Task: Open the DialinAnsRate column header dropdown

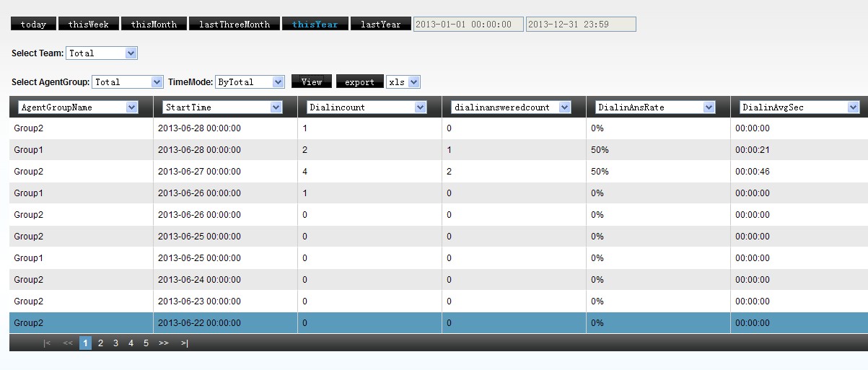Action: (x=654, y=107)
